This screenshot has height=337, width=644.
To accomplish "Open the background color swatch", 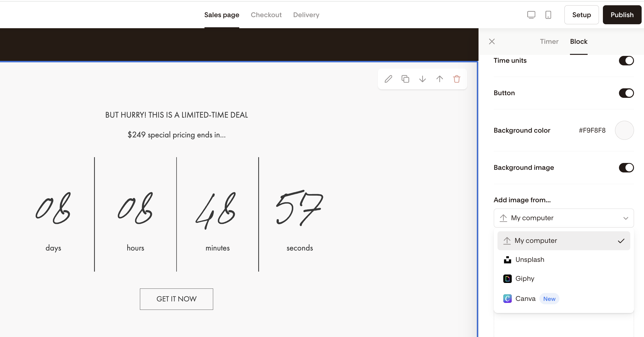I will [624, 130].
